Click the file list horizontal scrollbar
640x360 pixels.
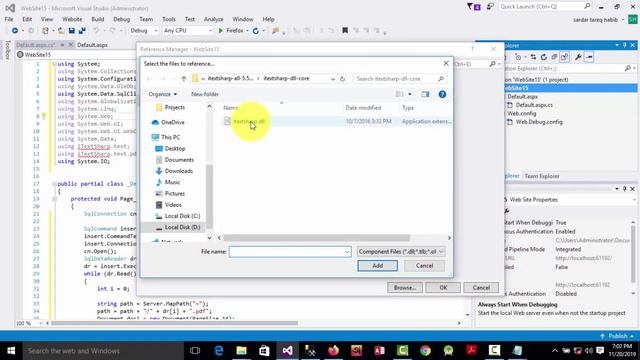[316, 238]
